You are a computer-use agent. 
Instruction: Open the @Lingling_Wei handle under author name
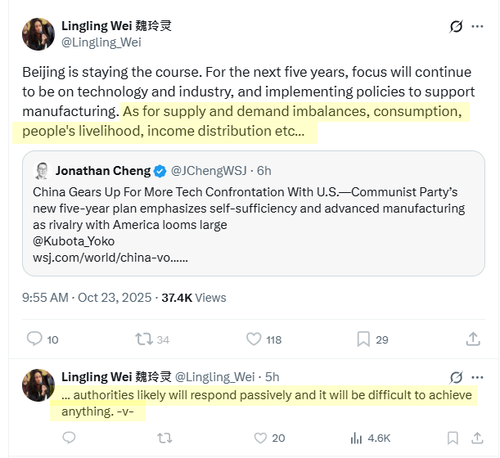(x=101, y=42)
